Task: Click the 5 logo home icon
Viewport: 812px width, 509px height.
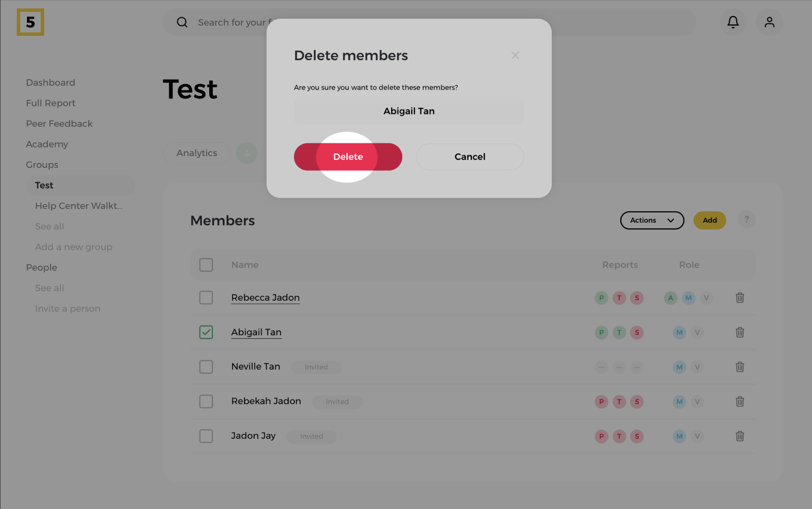Action: (x=30, y=22)
